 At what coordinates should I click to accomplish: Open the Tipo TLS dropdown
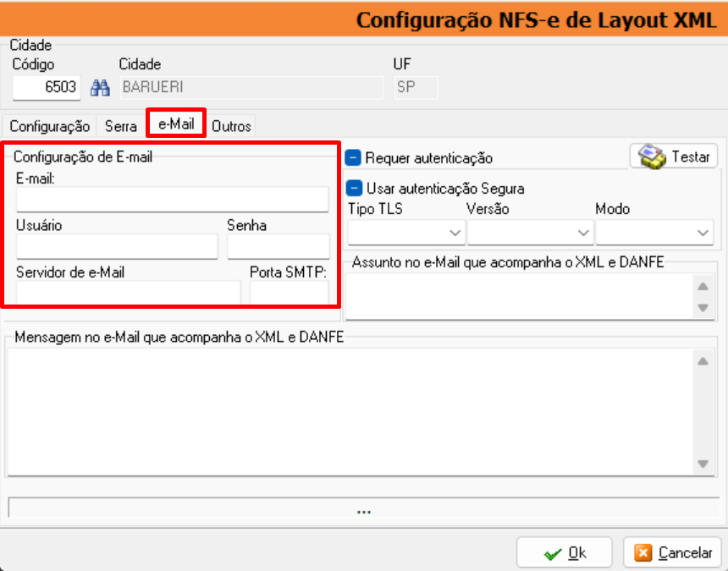406,233
